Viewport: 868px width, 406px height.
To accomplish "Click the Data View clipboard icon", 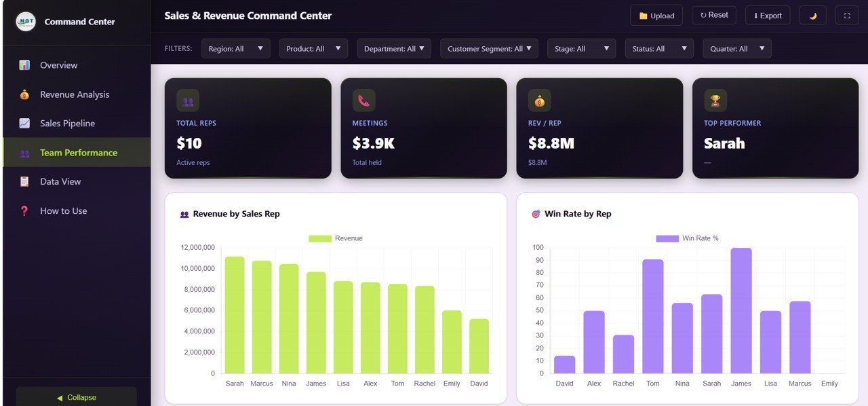I will pos(26,181).
